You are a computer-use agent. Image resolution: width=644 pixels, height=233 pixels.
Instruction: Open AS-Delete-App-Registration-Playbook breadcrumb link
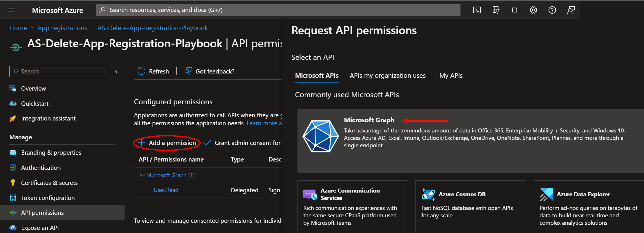tap(152, 28)
